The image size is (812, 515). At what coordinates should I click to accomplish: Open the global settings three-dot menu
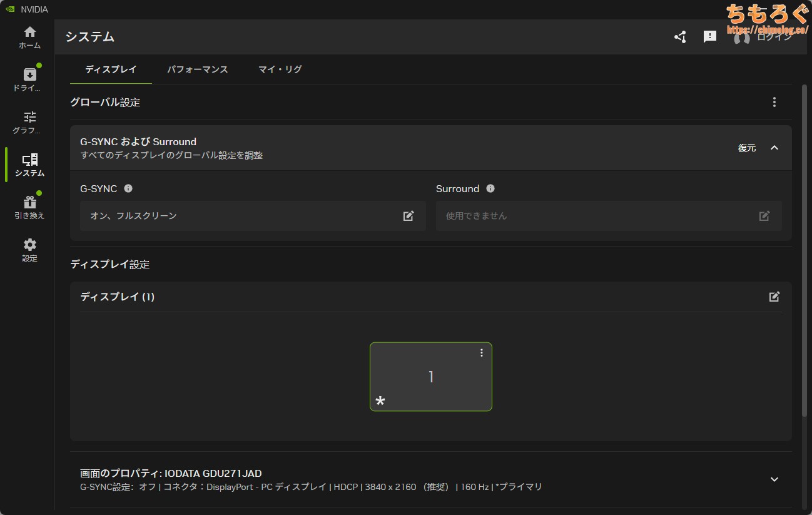tap(774, 102)
